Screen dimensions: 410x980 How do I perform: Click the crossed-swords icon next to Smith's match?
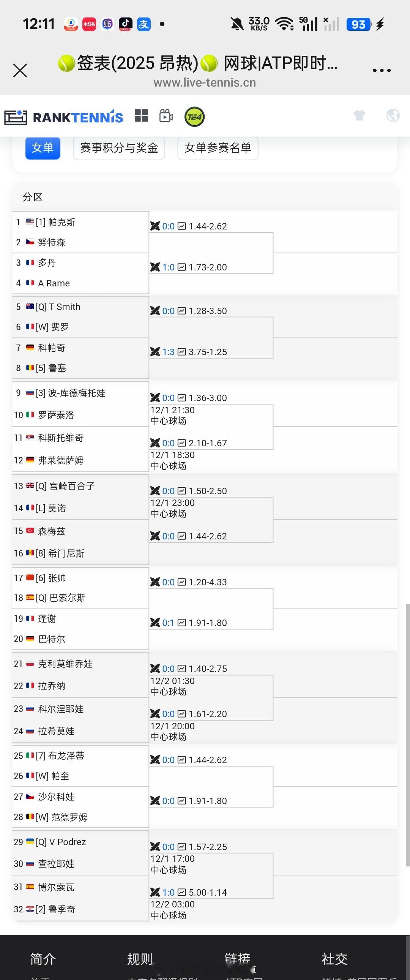coord(156,310)
